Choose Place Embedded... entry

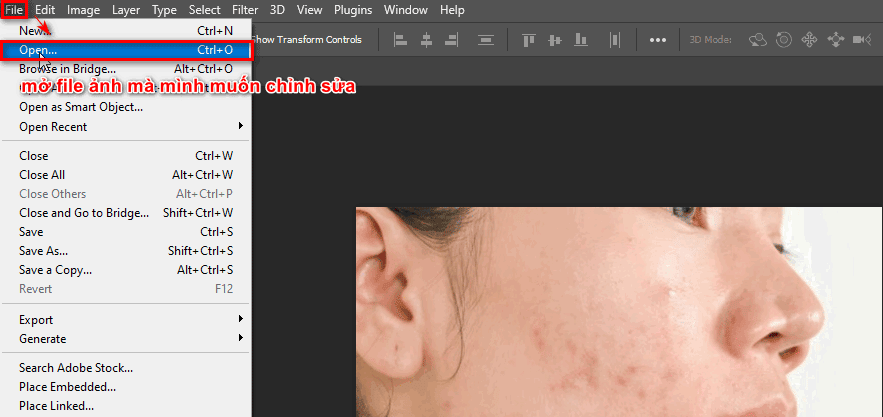(126, 387)
